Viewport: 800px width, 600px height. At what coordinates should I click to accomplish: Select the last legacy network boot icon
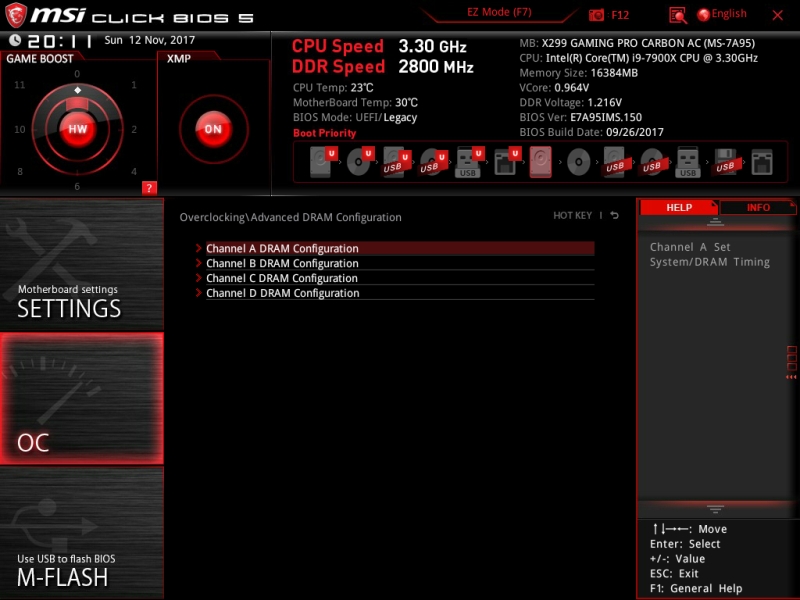click(762, 162)
